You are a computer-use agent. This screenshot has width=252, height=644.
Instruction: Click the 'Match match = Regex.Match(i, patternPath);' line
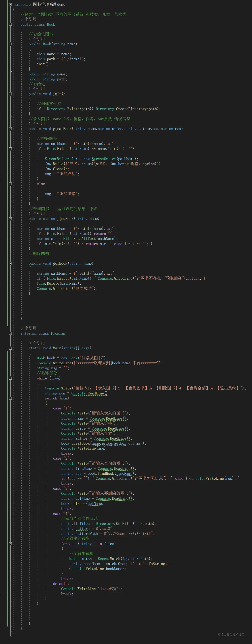pos(111,559)
